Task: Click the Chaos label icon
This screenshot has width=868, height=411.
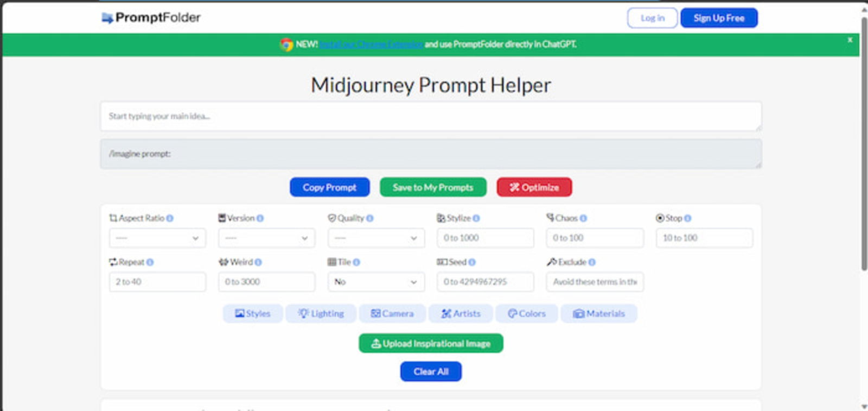Action: [x=550, y=217]
